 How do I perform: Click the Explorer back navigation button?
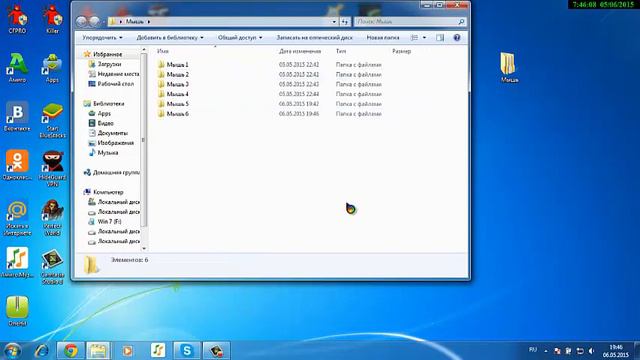pos(82,21)
